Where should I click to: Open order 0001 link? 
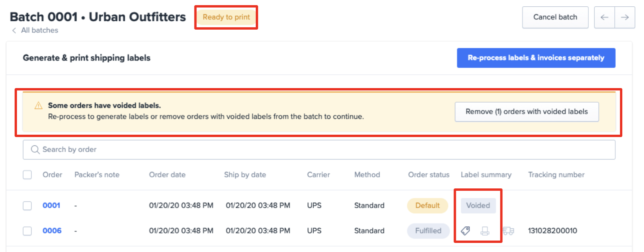tap(51, 205)
